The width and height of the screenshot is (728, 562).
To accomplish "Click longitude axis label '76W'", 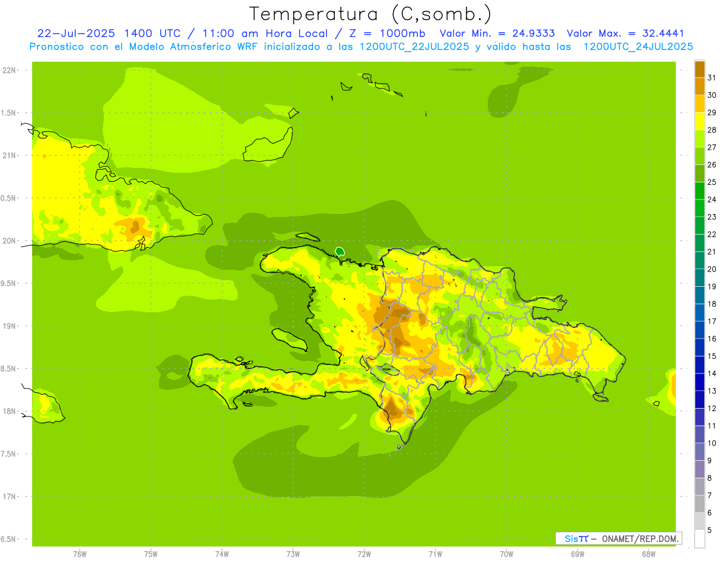I will coord(79,554).
